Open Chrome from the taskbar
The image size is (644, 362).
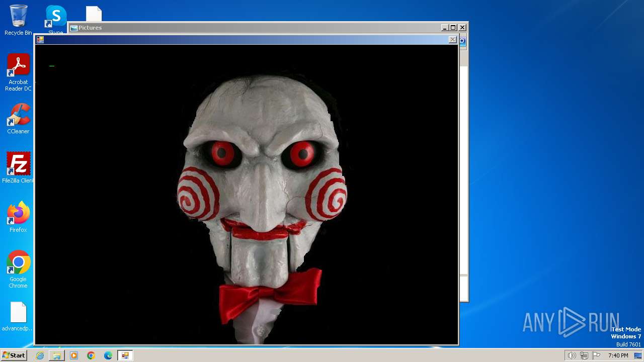tap(91, 355)
